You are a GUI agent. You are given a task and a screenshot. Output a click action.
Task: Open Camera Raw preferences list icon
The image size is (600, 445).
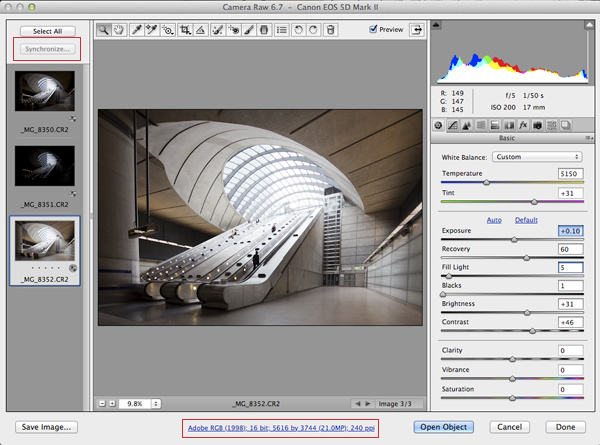tap(282, 30)
